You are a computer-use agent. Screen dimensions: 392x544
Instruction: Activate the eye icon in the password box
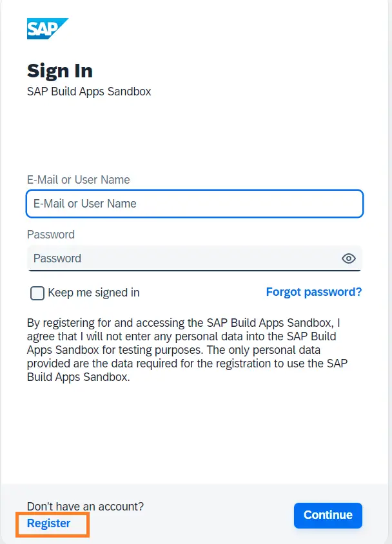(349, 258)
